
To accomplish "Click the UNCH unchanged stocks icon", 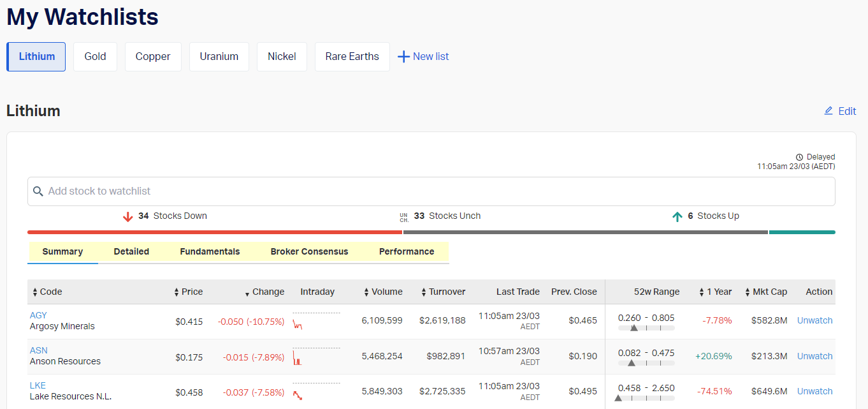I will 404,217.
